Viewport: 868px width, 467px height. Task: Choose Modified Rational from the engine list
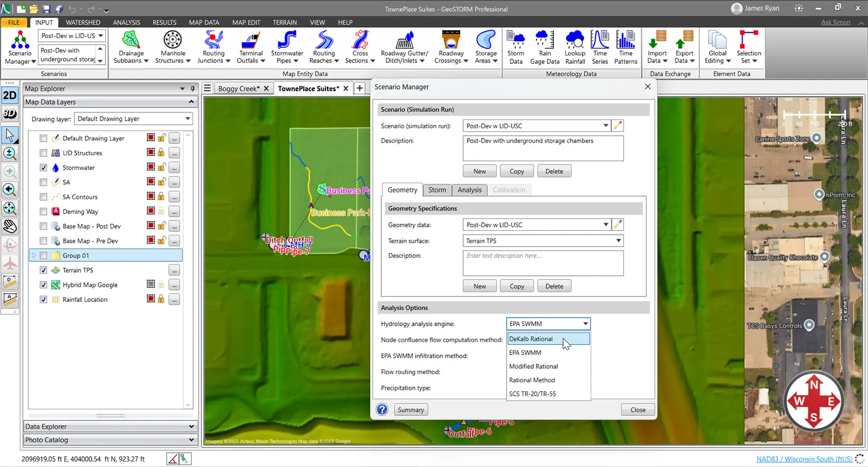[x=533, y=367]
